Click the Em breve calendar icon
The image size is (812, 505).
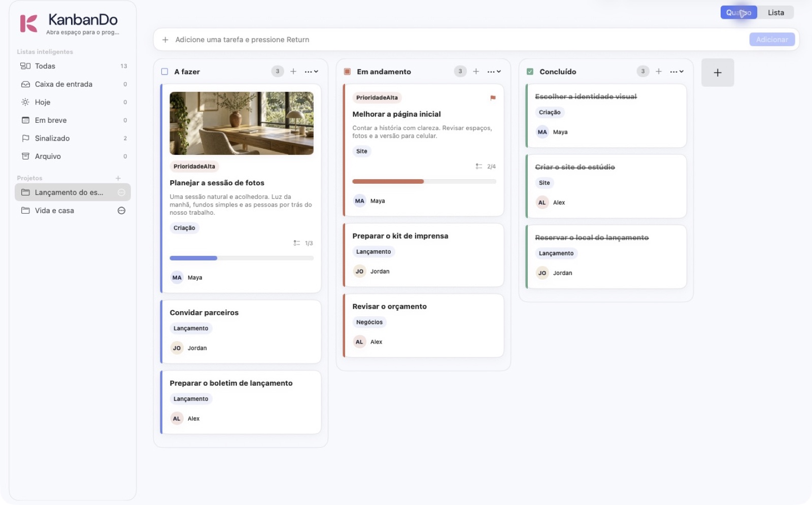[x=25, y=120]
